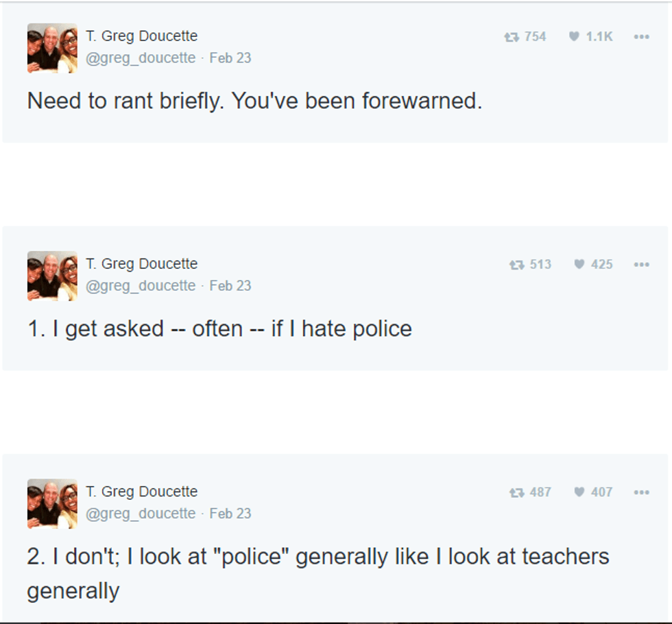Click Feb 23 timestamp on second tweet
The image size is (672, 624).
(230, 285)
